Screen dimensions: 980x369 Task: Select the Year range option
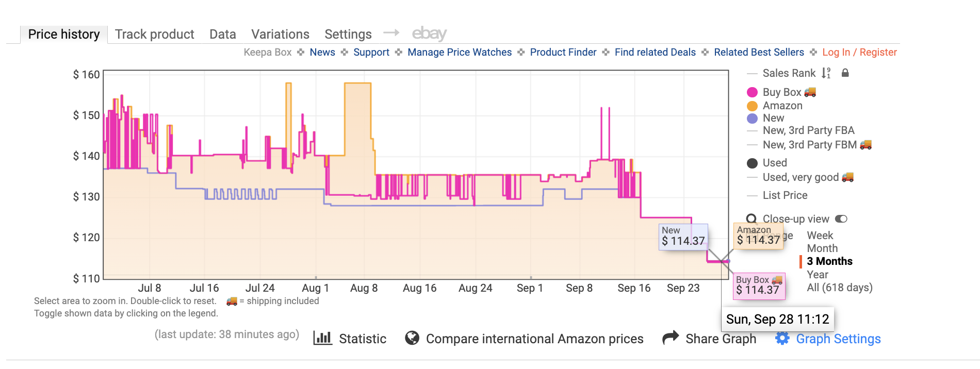click(818, 275)
